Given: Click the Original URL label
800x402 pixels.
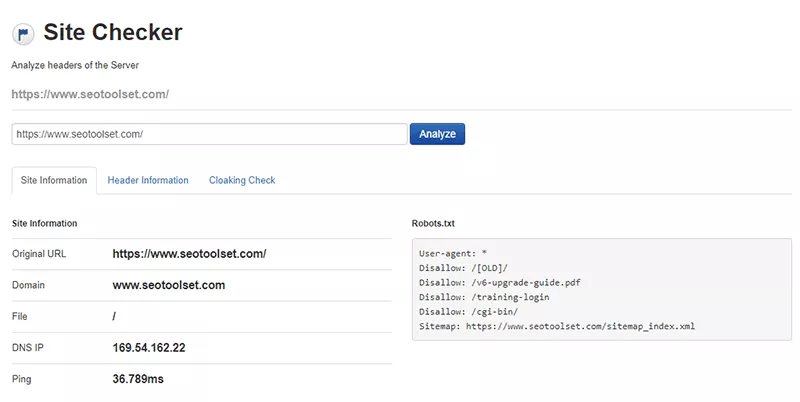Looking at the screenshot, I should (x=39, y=254).
